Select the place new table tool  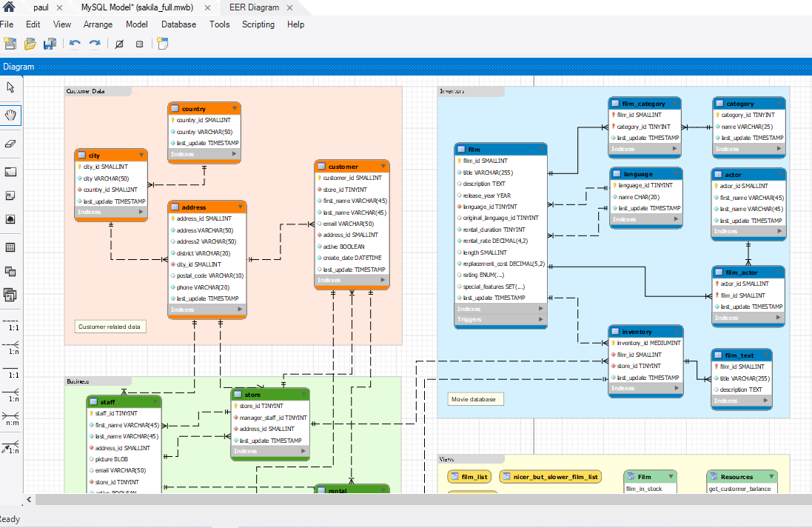click(10, 247)
